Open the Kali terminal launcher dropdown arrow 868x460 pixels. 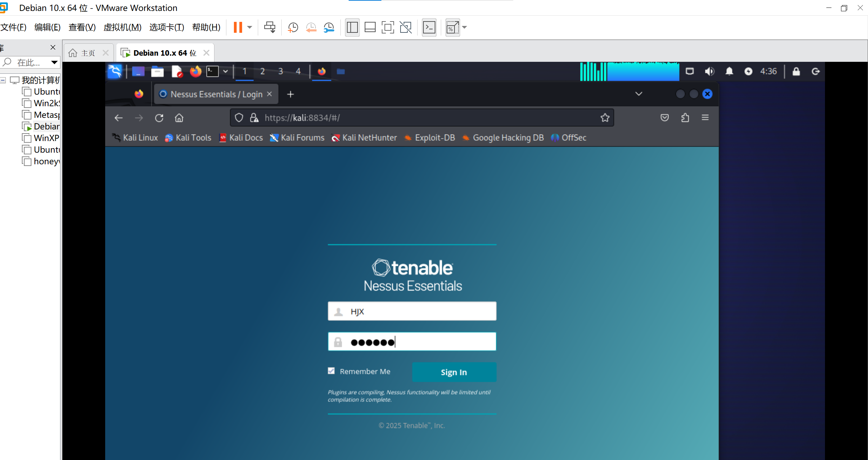point(225,71)
